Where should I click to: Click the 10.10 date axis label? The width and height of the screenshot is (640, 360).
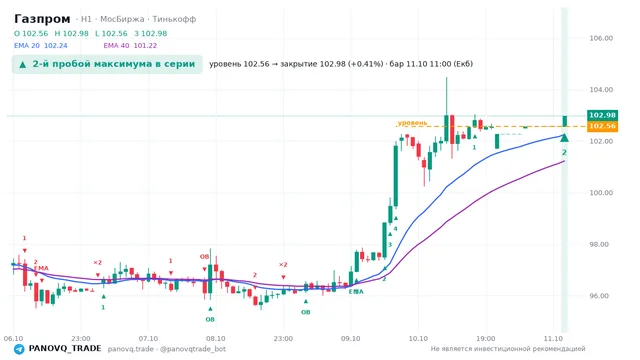(x=418, y=338)
